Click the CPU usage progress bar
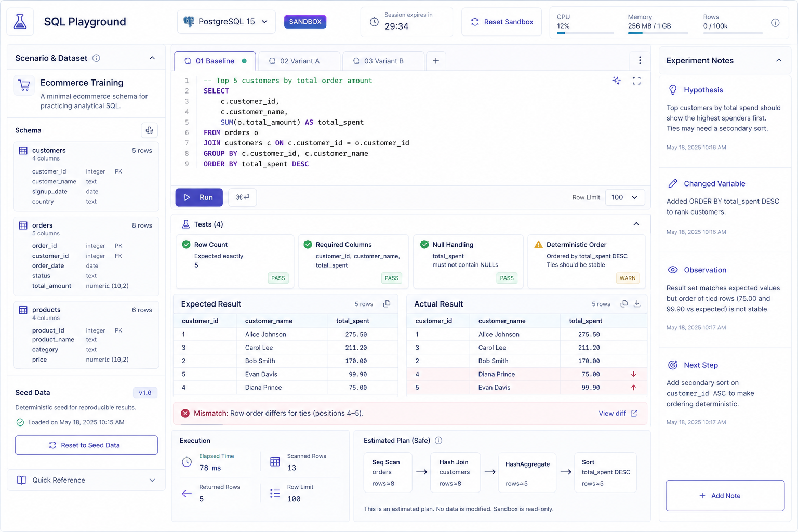The width and height of the screenshot is (798, 532). 585,33
